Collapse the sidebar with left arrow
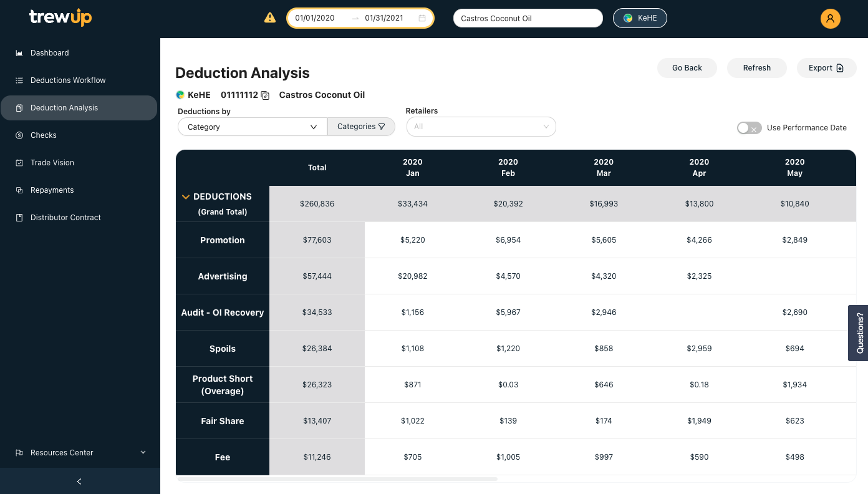The height and width of the screenshot is (494, 868). tap(79, 481)
